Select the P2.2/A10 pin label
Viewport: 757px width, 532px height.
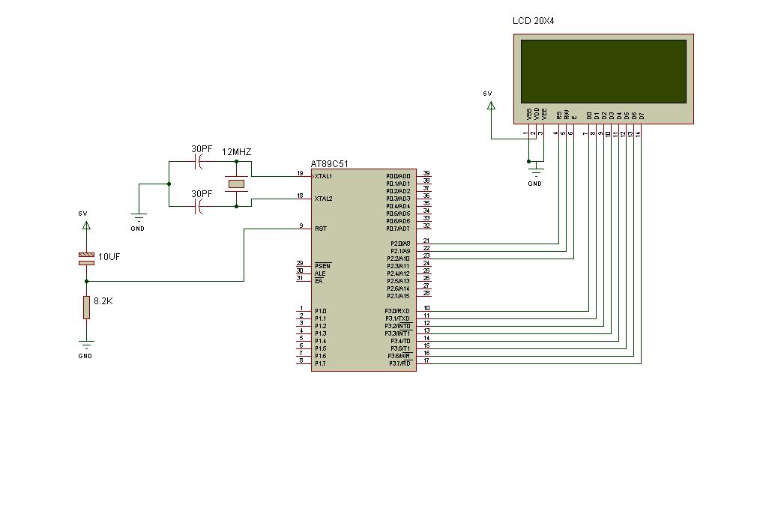pos(399,259)
